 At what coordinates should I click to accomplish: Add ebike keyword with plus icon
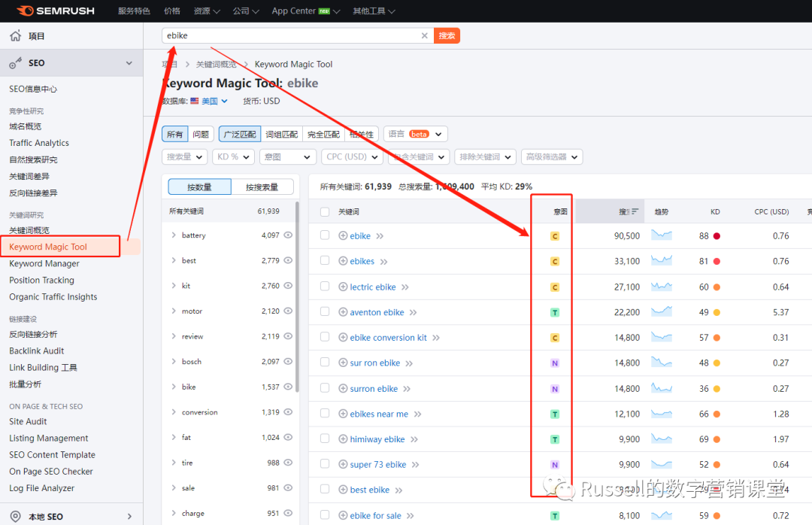343,236
